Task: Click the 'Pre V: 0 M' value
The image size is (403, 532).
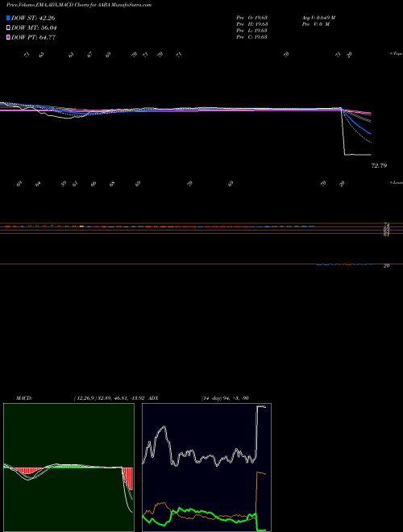Action: point(316,24)
